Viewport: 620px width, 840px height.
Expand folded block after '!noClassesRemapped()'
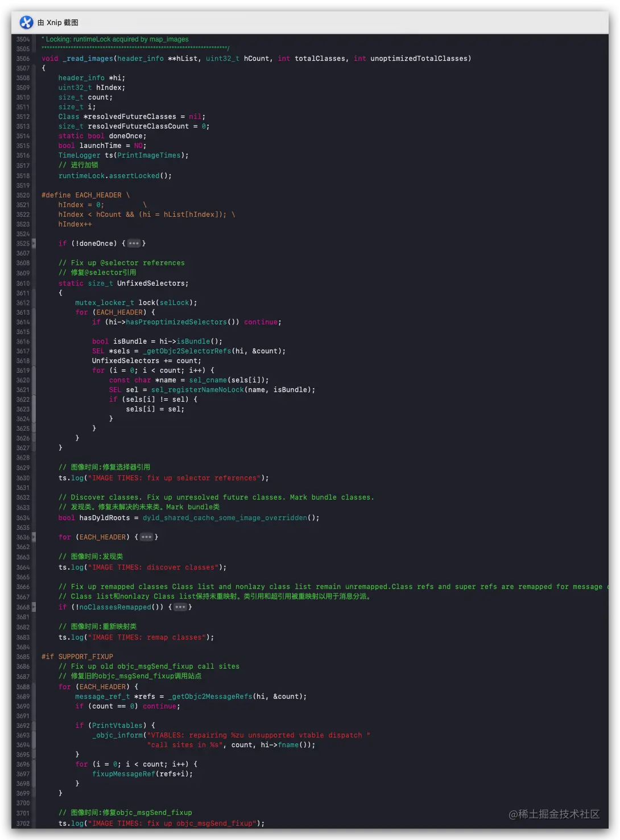[180, 607]
